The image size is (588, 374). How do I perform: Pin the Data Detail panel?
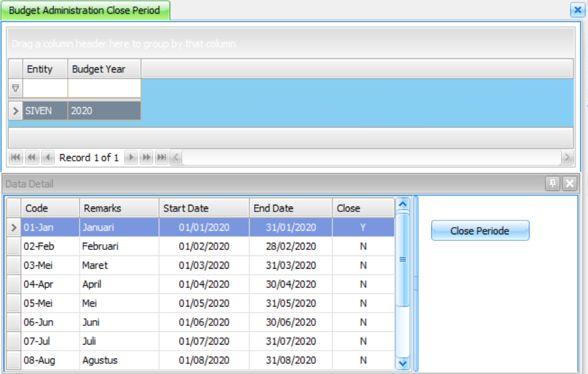pos(552,184)
